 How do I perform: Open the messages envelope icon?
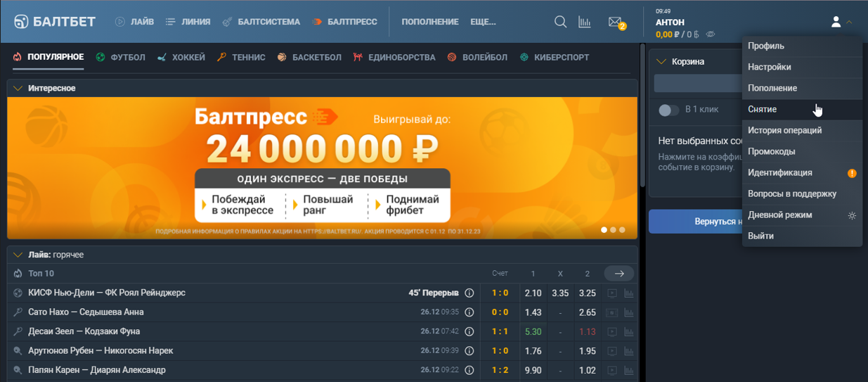[x=615, y=22]
